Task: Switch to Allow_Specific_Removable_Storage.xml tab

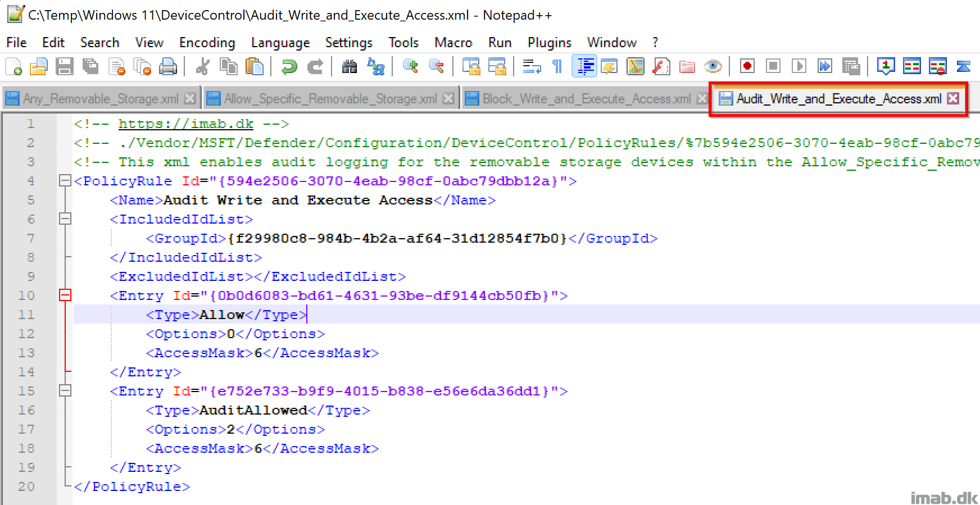Action: coord(330,99)
